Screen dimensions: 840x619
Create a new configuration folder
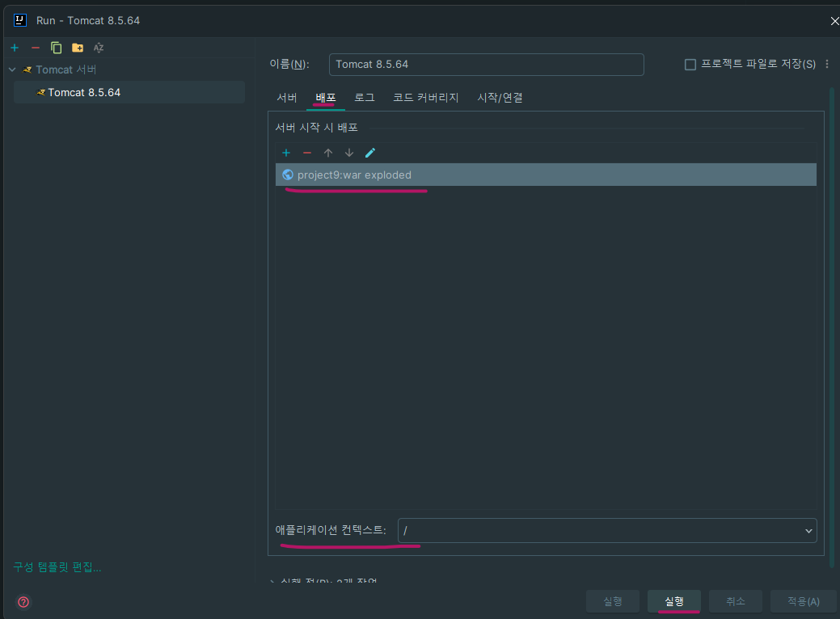tap(78, 48)
